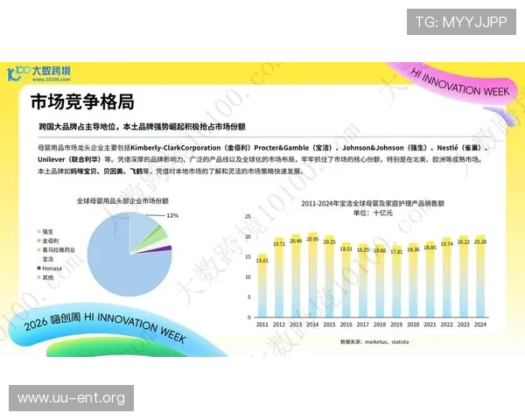This screenshot has width=525, height=420.
Task: Click the bar chart title 2011-2024年宝洁全球母婴及家庭护理产品销售额
Action: [373, 203]
